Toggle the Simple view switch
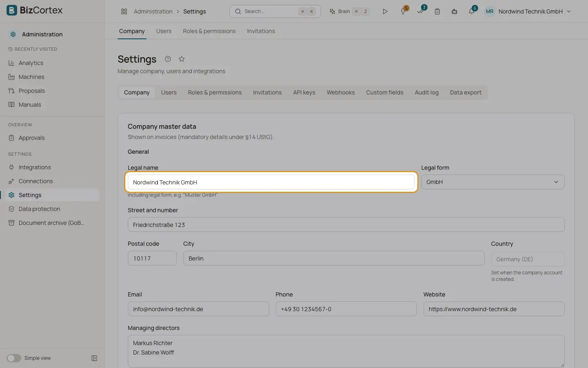The image size is (588, 368). pos(13,358)
